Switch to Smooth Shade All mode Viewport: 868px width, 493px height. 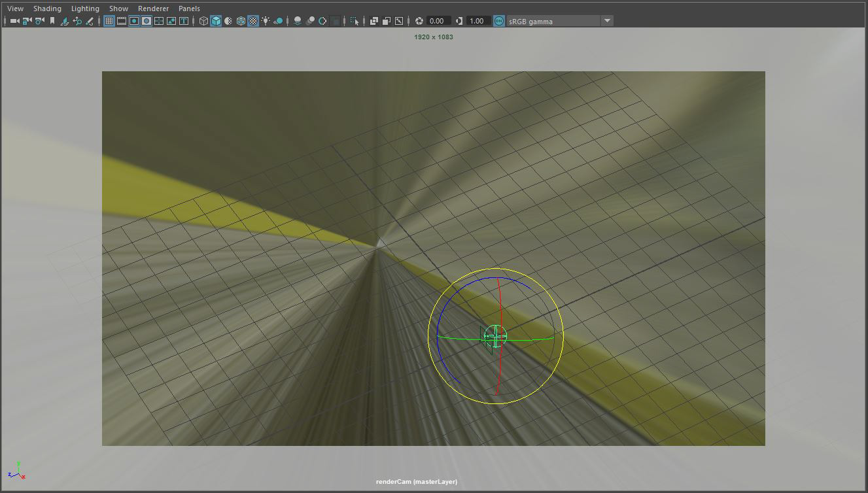point(216,21)
